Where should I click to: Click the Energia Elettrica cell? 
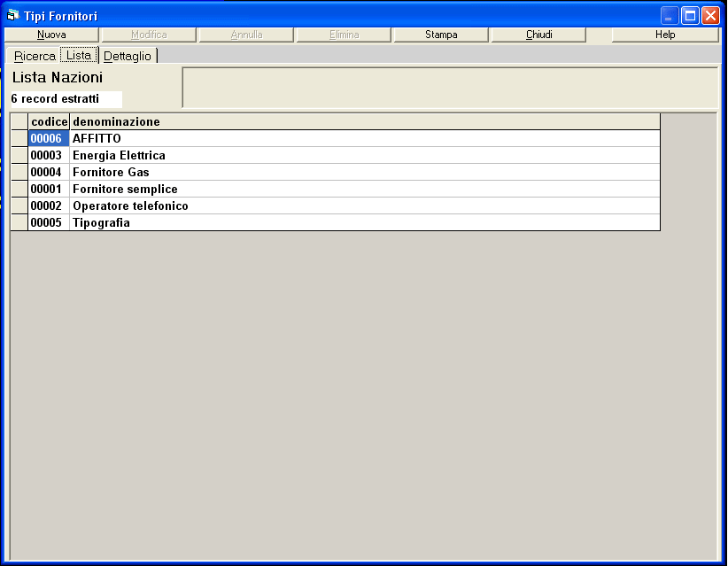pos(365,155)
